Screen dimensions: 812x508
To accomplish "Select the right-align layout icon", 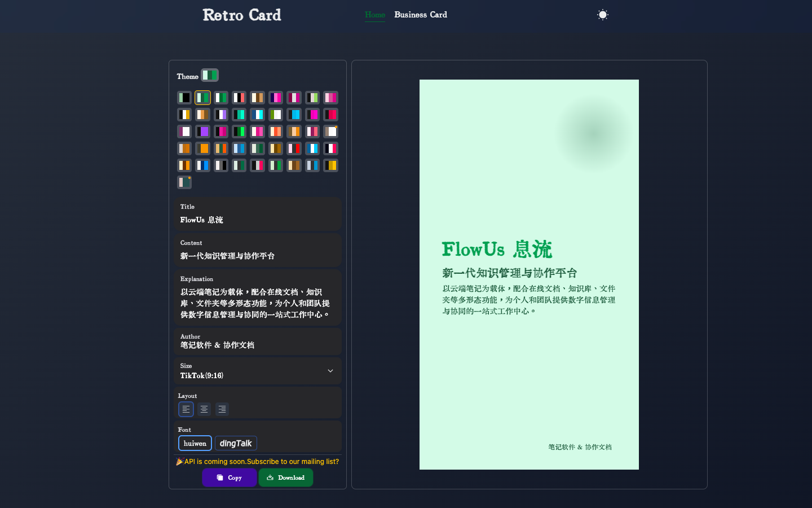I will [222, 409].
